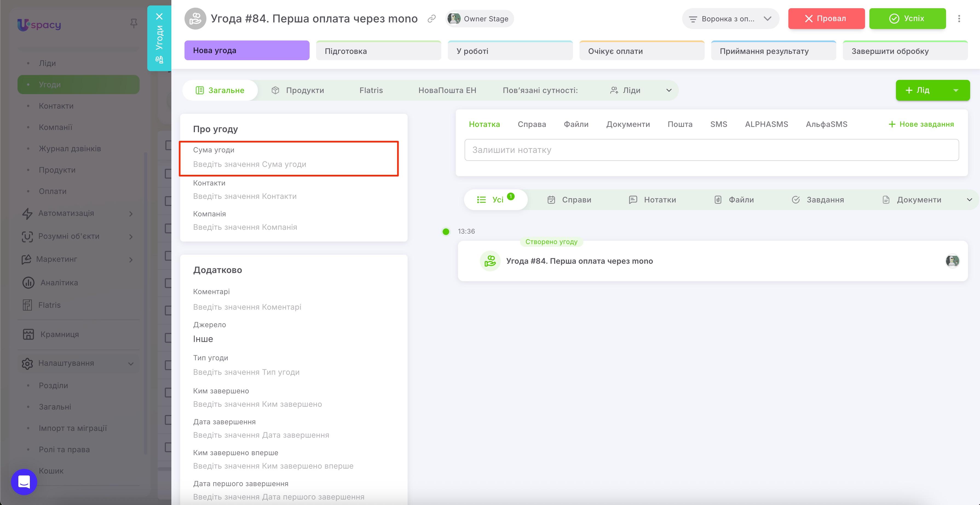The height and width of the screenshot is (505, 980).
Task: Edit the Джерело value Інше
Action: 203,339
